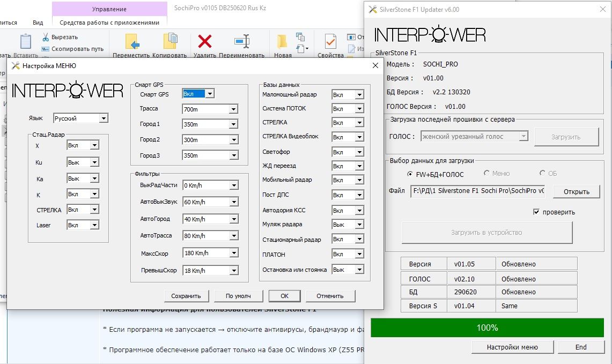612x364 pixels.
Task: Open the Маломощный радар dropdown
Action: pos(359,94)
